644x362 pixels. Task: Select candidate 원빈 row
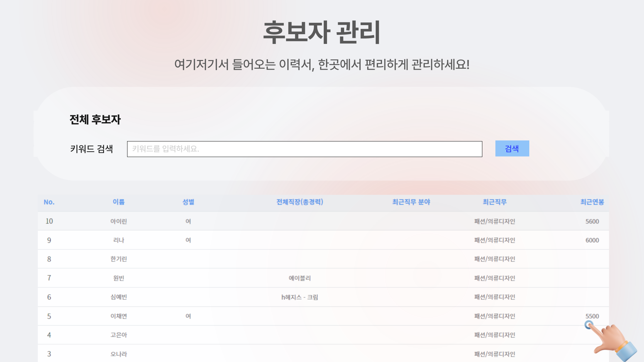point(118,278)
